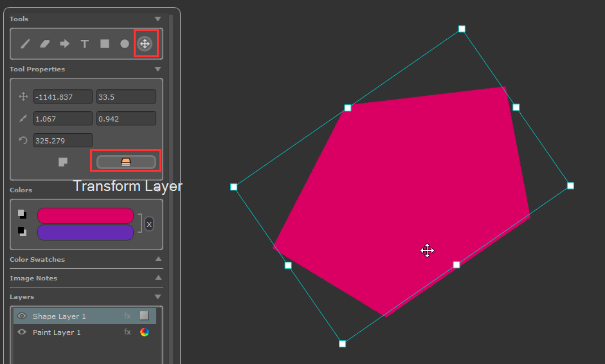
Task: Toggle visibility of Paint Layer 1
Action: (x=23, y=332)
